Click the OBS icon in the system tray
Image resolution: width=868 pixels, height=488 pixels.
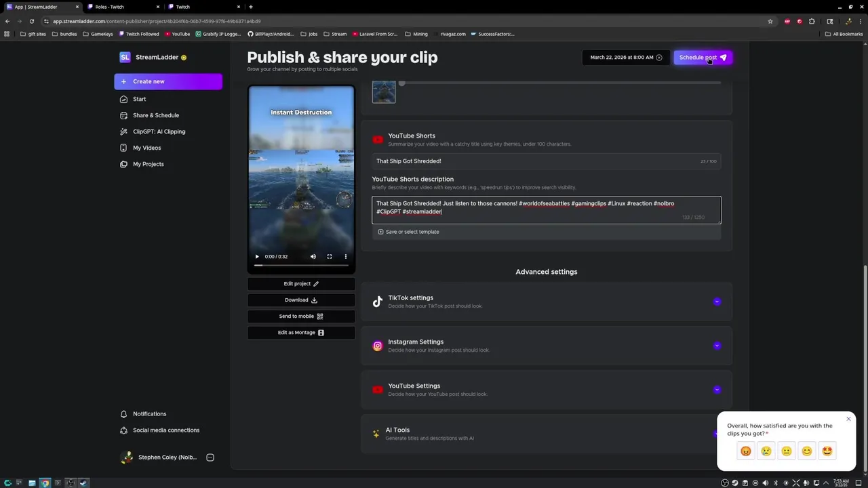pos(725,483)
